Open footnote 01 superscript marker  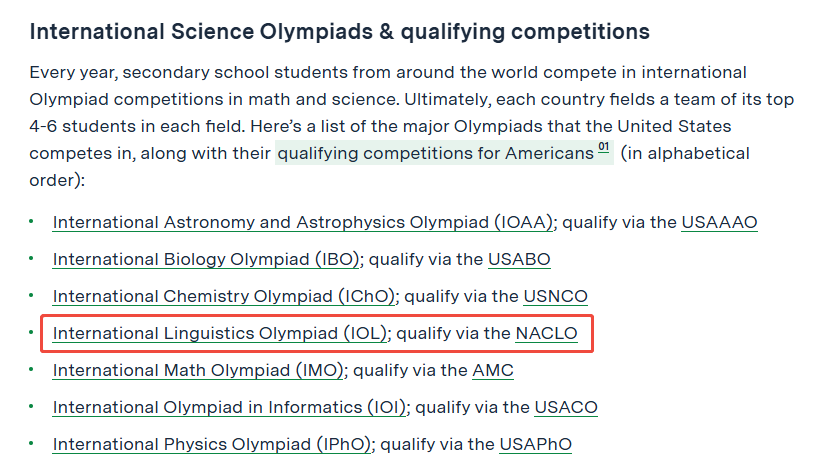point(604,148)
